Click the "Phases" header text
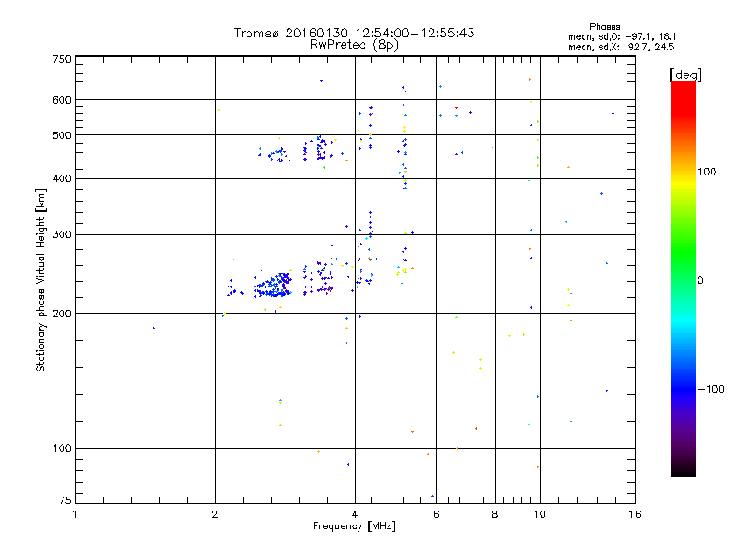The image size is (747, 560). point(604,27)
